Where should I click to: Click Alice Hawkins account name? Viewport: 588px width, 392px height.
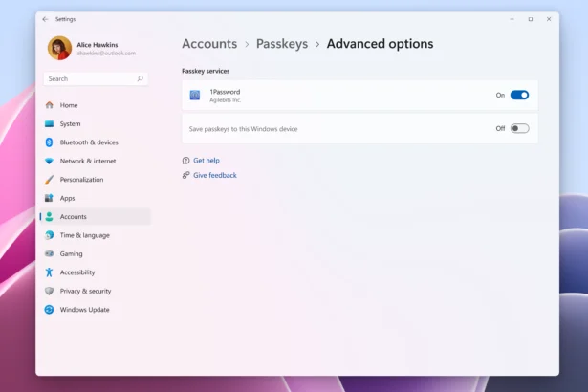[x=98, y=45]
